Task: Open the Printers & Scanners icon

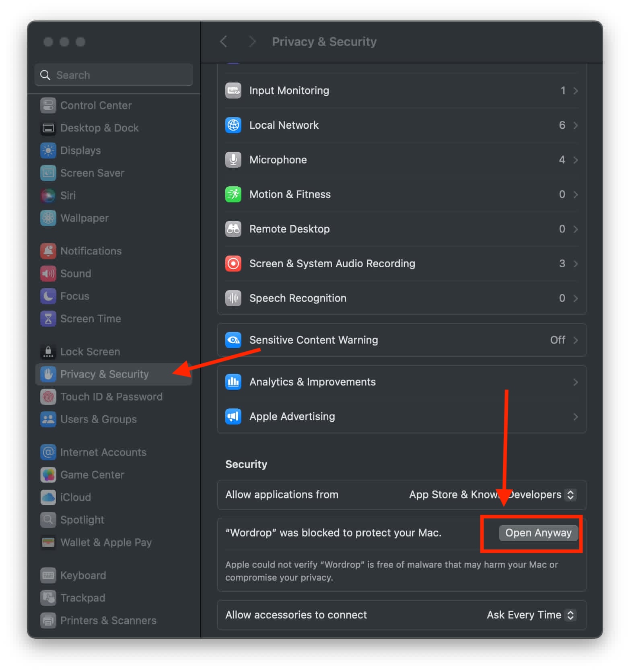Action: (x=48, y=620)
